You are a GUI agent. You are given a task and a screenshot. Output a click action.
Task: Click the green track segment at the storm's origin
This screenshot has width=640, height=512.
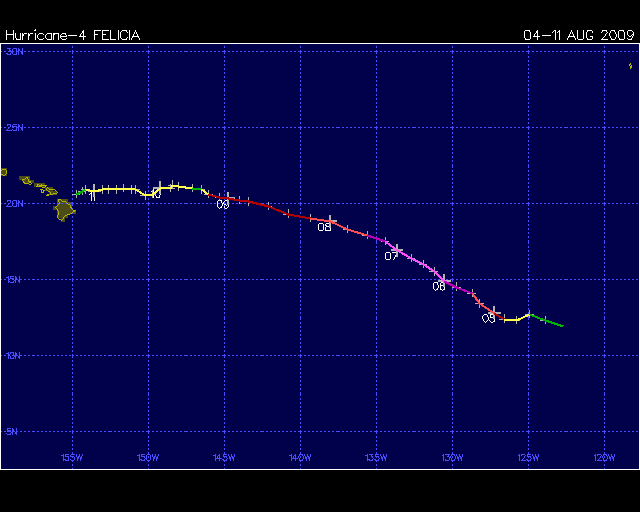[x=548, y=321]
